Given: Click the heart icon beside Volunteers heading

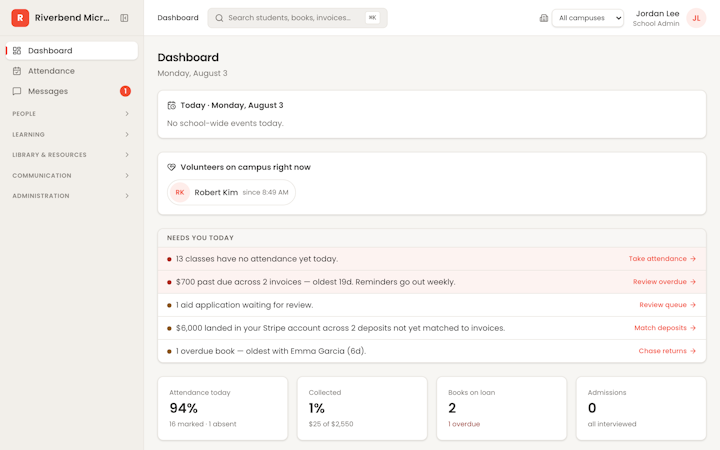Looking at the screenshot, I should pyautogui.click(x=171, y=167).
